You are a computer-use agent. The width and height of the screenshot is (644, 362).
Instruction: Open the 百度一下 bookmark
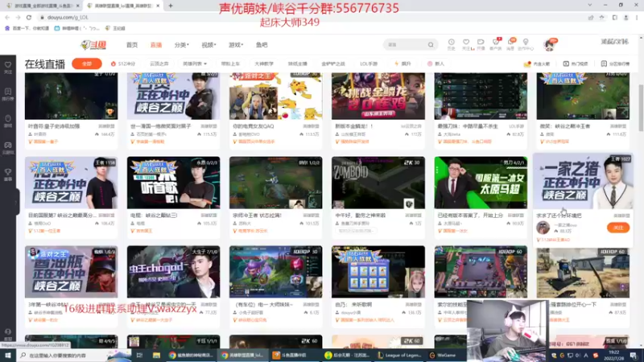tap(27, 28)
